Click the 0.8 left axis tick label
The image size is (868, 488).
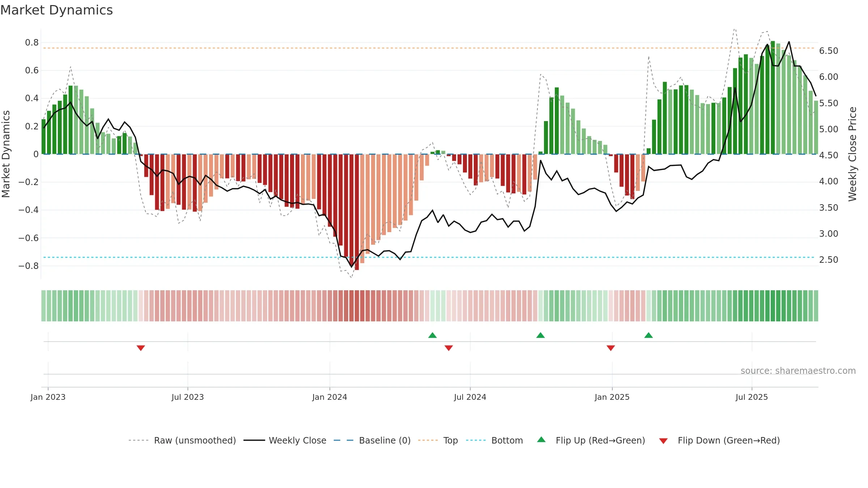[x=32, y=43]
